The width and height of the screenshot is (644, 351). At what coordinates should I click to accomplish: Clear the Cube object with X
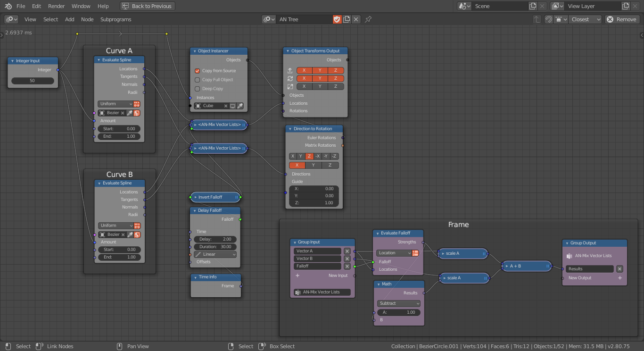tap(225, 106)
